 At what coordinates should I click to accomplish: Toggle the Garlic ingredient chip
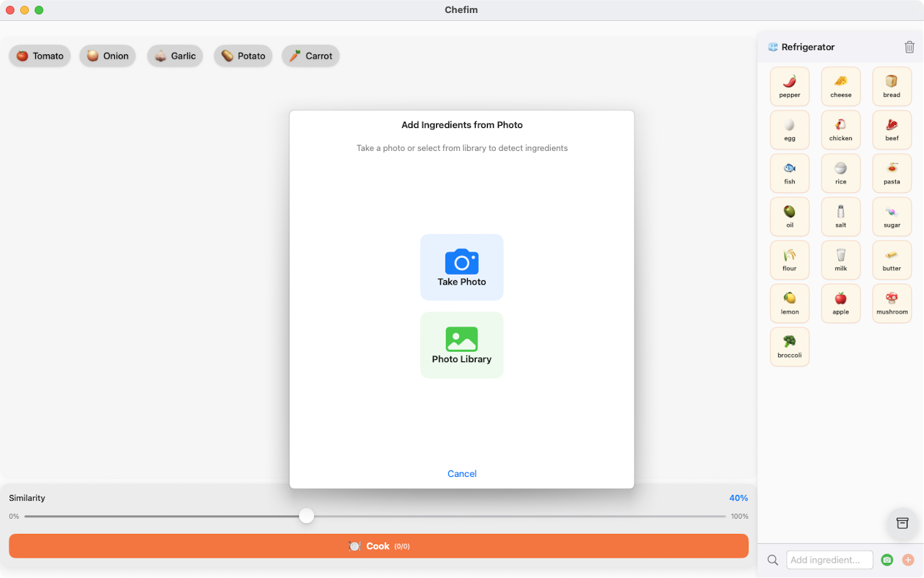point(175,56)
